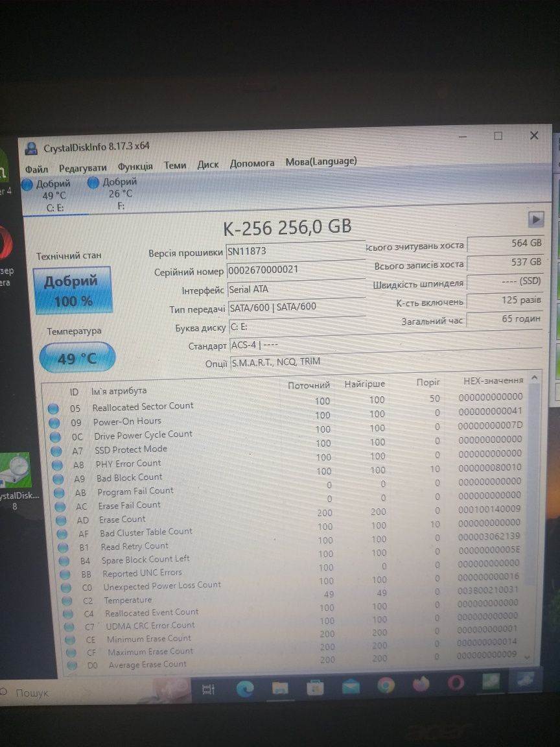Viewport: 560px width, 747px height.
Task: Click the Ім'я атрибута column header
Action: 119,390
